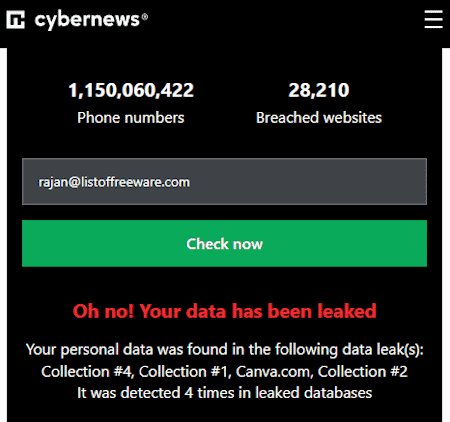Image resolution: width=450 pixels, height=422 pixels.
Task: Click the cybernews wordmark text
Action: tap(87, 20)
